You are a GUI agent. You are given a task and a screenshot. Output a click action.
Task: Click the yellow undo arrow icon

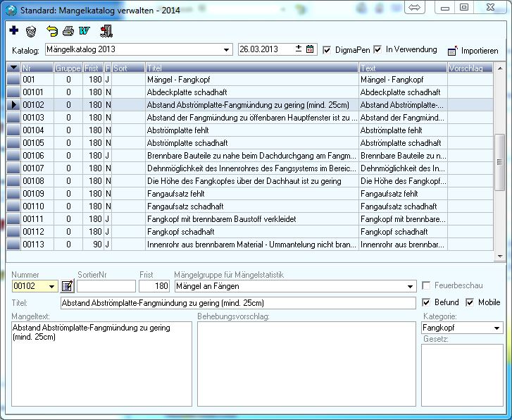click(51, 32)
